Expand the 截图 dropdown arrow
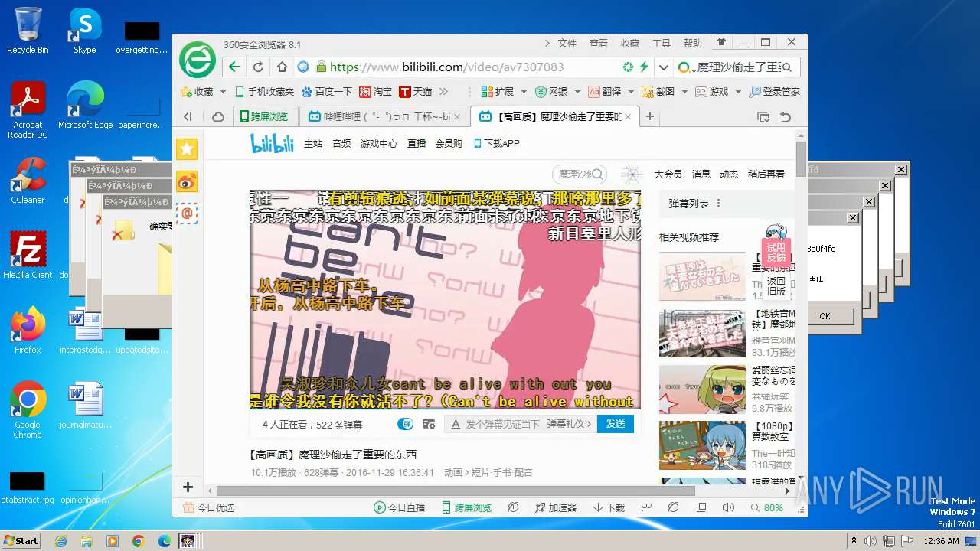The image size is (980, 551). pos(684,92)
